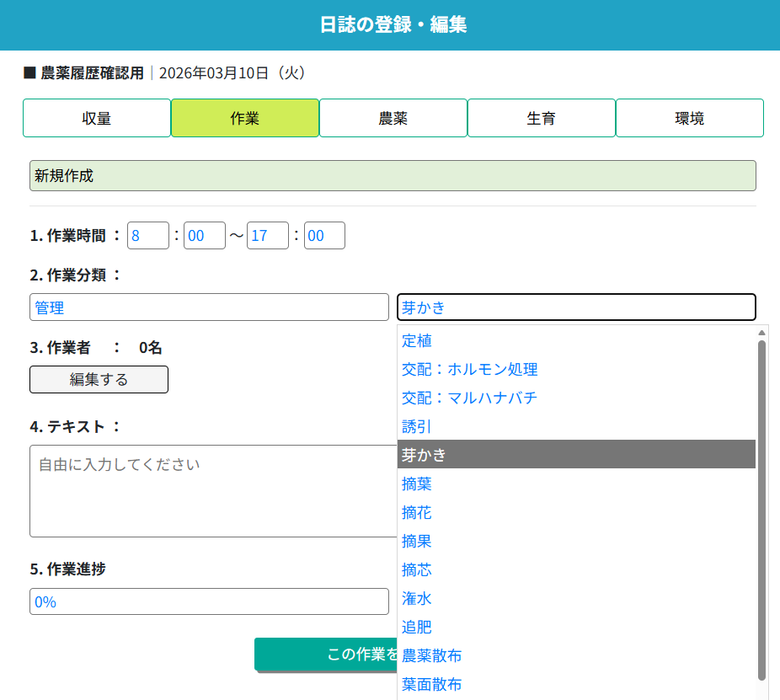Select 潅水 from the dropdown
Screen dimensions: 780x700
pos(576,598)
